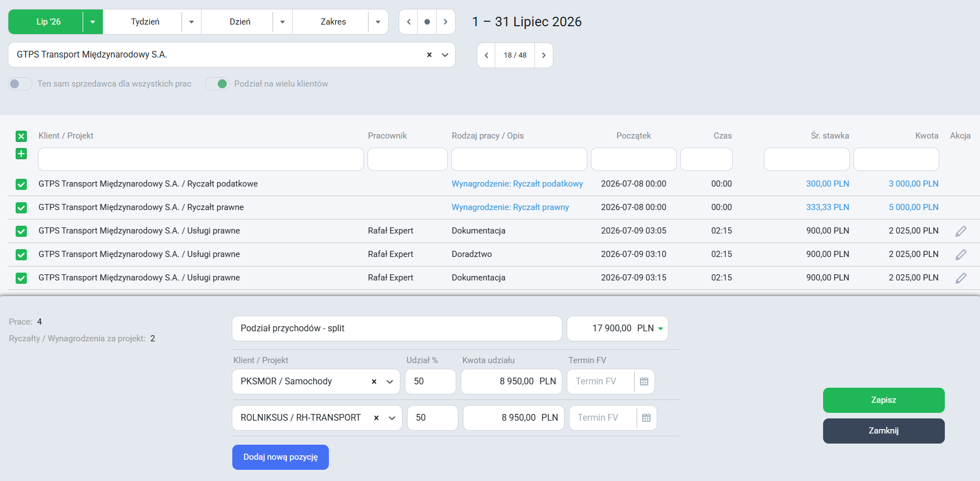Screen dimensions: 980x481
Task: Edit ROLNIKSUS Udział % field
Action: (433, 418)
